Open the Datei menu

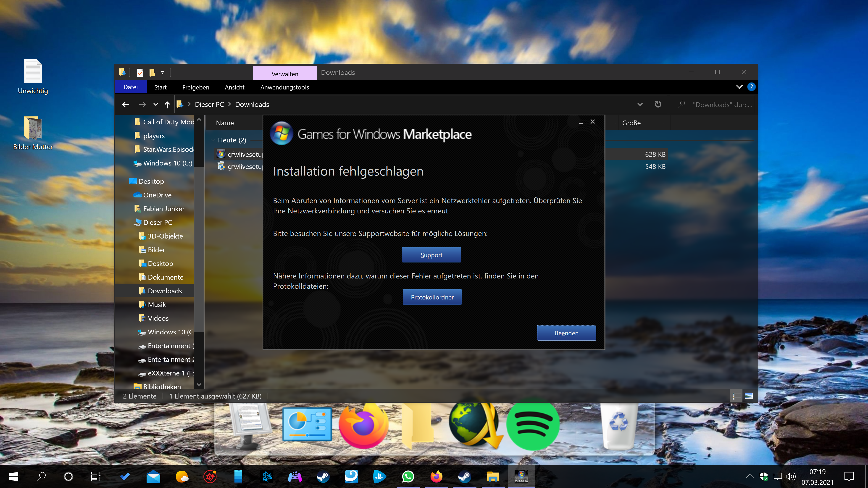point(130,87)
